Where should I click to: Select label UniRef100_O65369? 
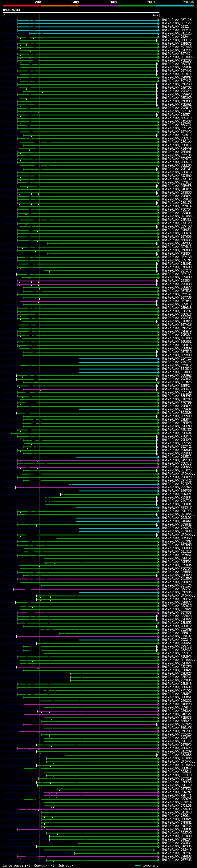pos(177,98)
